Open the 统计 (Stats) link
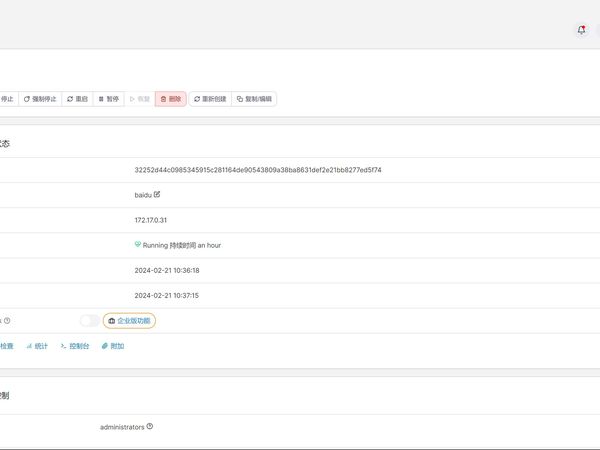This screenshot has width=600, height=450. [37, 346]
